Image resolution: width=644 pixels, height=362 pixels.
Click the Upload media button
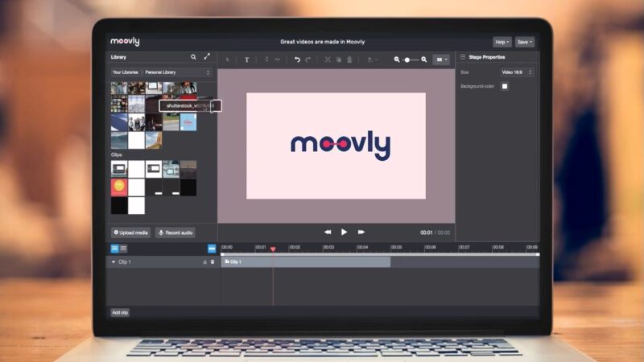(130, 232)
